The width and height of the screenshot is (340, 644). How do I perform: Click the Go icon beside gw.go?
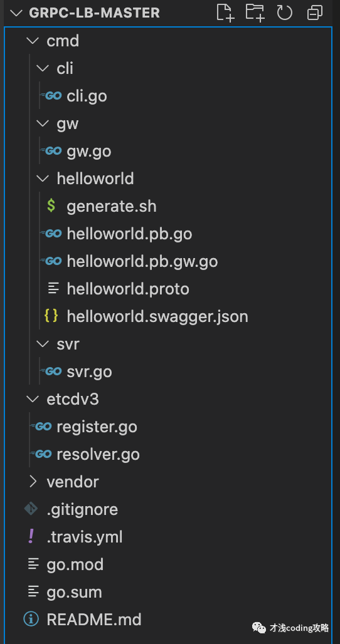click(52, 151)
